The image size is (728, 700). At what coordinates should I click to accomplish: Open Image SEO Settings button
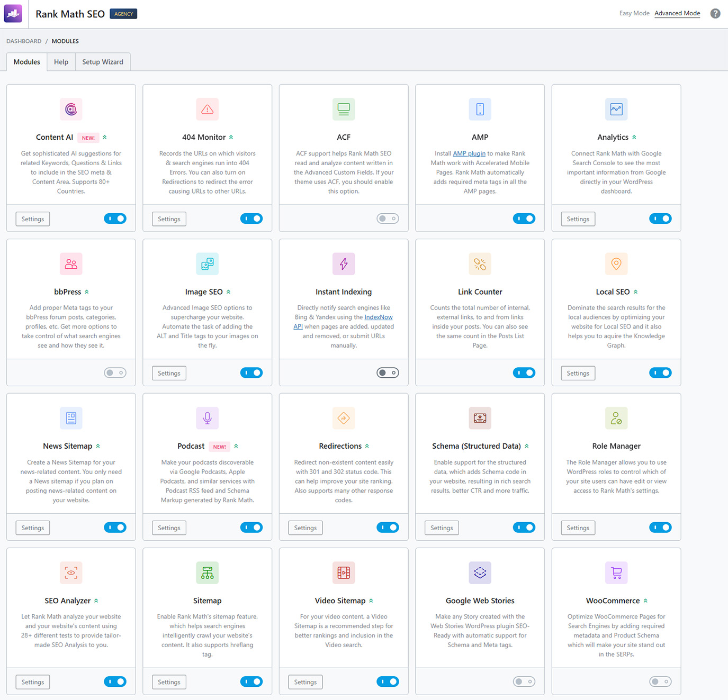coord(169,374)
